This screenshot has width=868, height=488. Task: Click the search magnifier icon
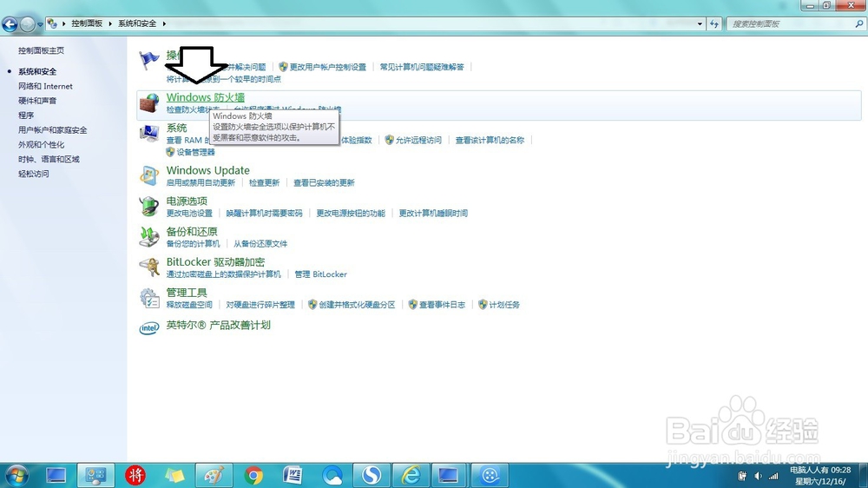coord(858,23)
